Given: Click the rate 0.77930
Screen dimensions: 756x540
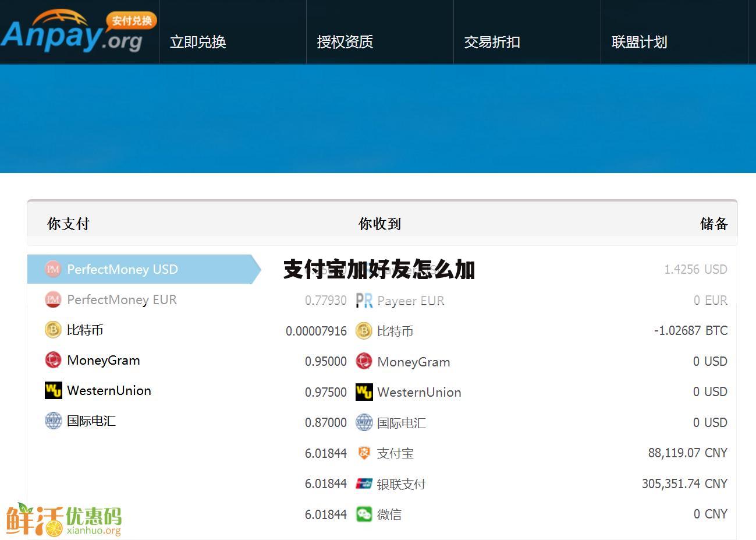Looking at the screenshot, I should coord(326,300).
